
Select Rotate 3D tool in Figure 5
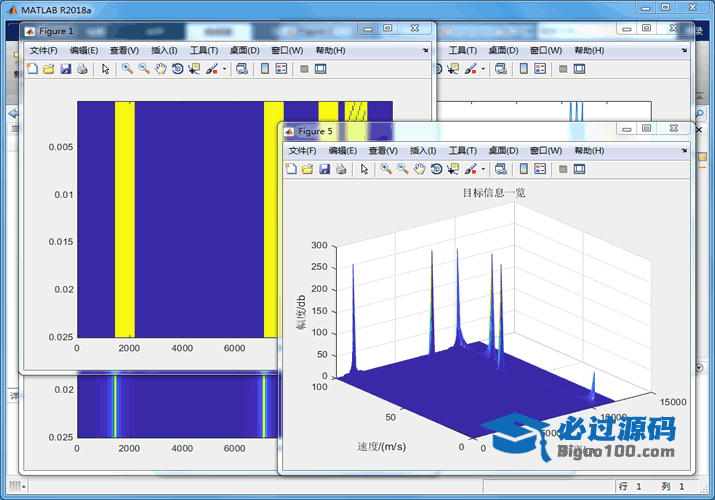coord(436,169)
